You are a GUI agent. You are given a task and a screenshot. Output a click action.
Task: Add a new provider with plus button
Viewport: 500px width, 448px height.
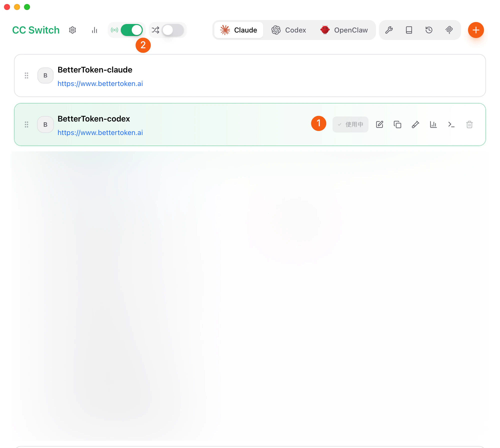(476, 30)
